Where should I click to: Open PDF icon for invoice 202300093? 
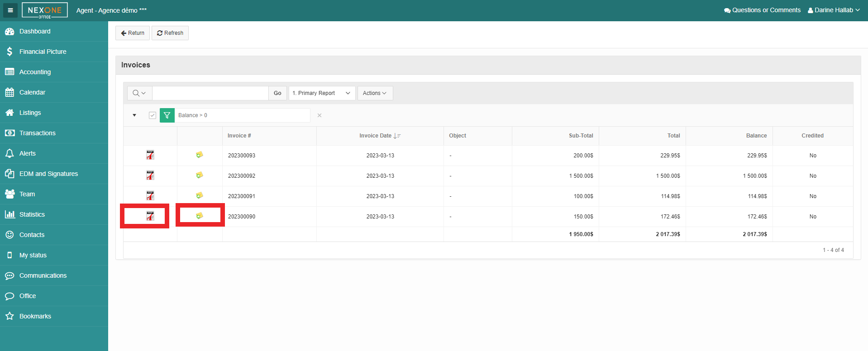150,155
